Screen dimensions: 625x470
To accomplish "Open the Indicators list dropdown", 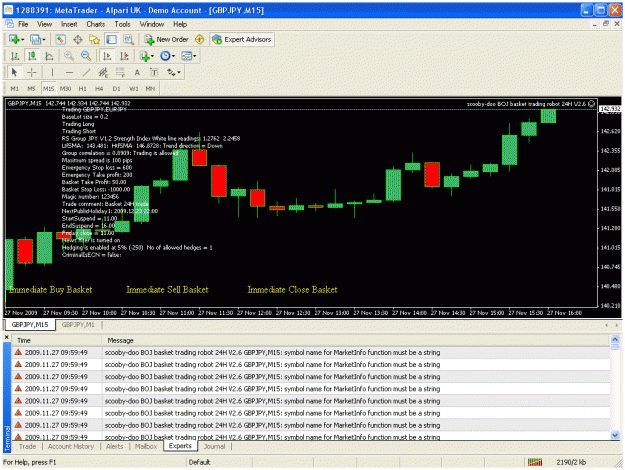I will (x=153, y=56).
